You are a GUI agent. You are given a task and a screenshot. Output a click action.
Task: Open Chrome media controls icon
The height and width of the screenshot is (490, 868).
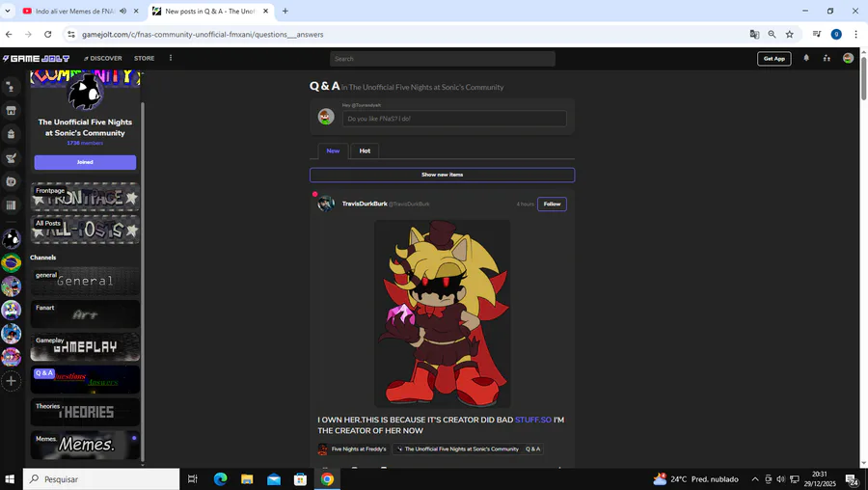pyautogui.click(x=817, y=35)
